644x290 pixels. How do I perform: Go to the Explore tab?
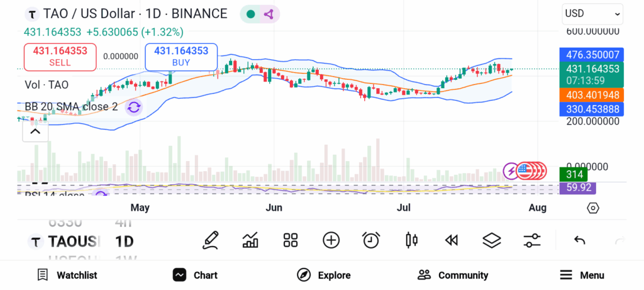[324, 275]
